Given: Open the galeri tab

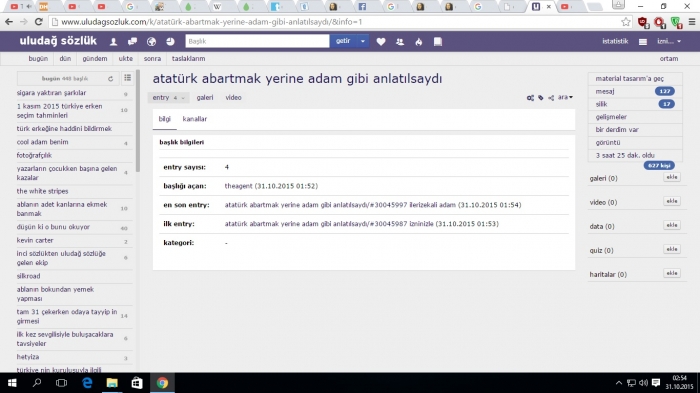Looking at the screenshot, I should pyautogui.click(x=205, y=97).
